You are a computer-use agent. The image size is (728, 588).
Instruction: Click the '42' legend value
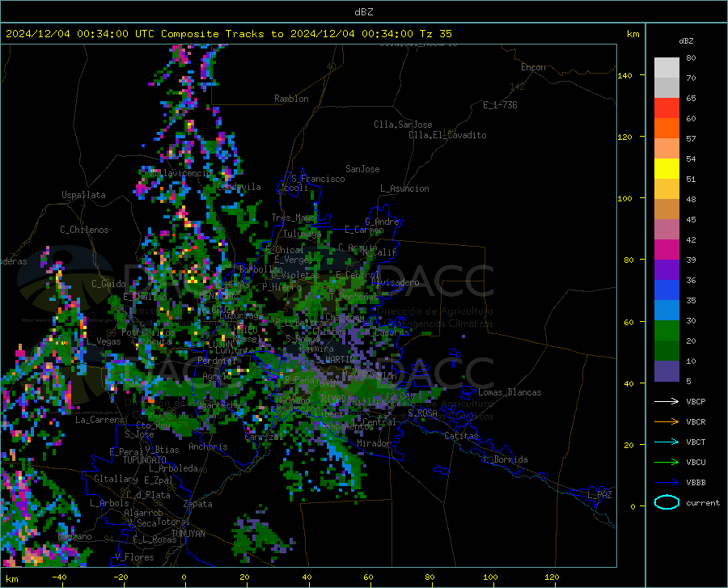pyautogui.click(x=691, y=240)
